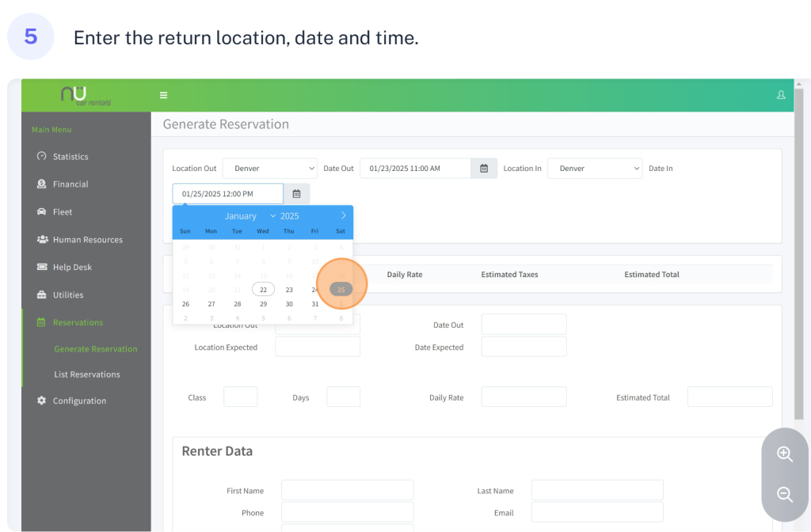Viewport: 811px width, 532px height.
Task: Click the zoom in magnifier icon
Action: coord(785,454)
